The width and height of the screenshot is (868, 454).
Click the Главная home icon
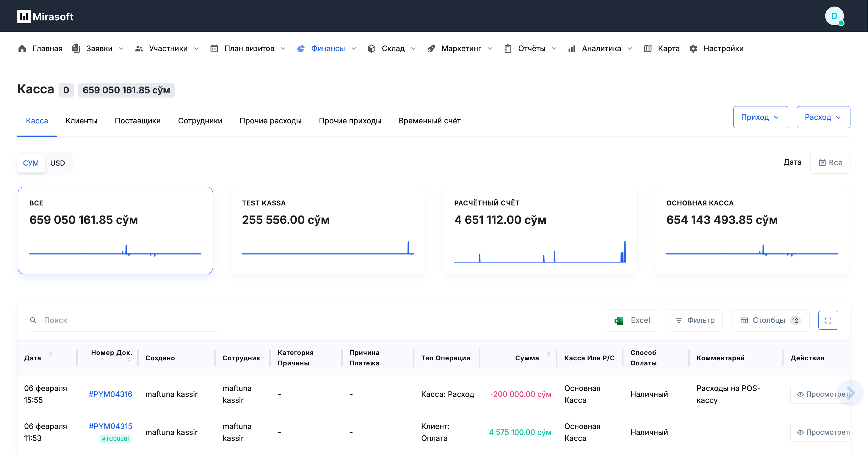coord(22,48)
